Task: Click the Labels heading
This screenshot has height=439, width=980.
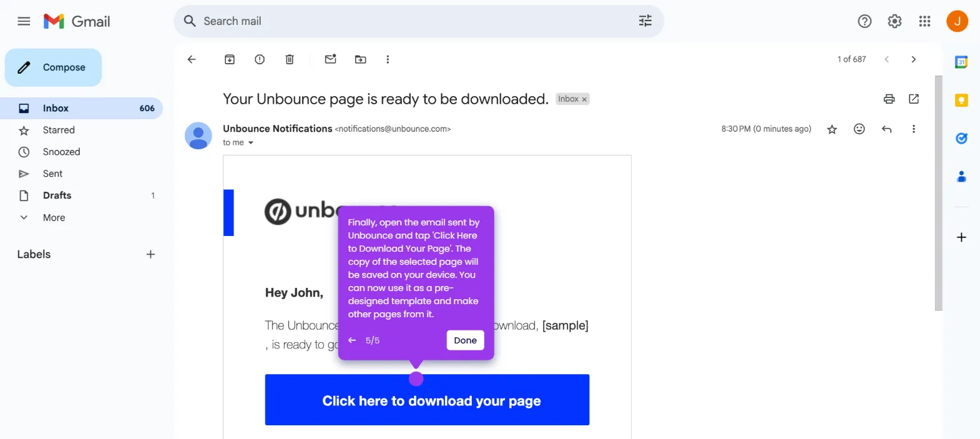Action: (34, 254)
